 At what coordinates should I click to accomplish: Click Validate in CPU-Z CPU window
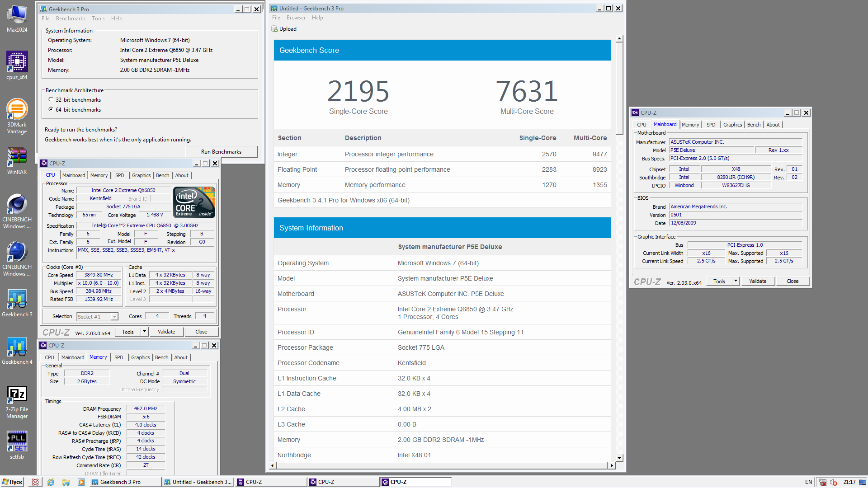click(x=166, y=332)
